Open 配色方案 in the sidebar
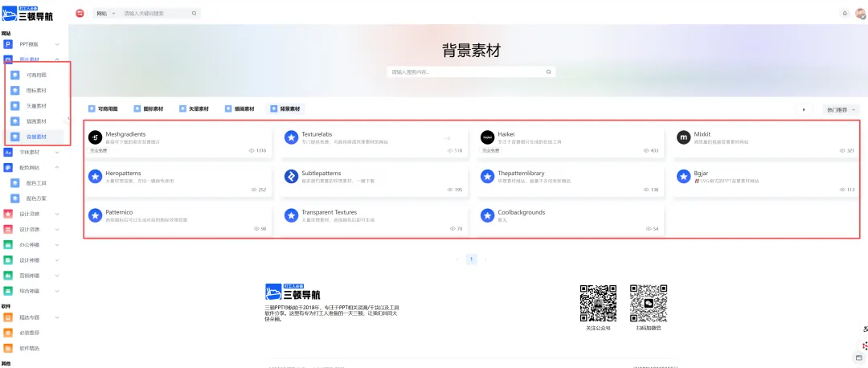Viewport: 868px width, 368px height. (x=36, y=198)
